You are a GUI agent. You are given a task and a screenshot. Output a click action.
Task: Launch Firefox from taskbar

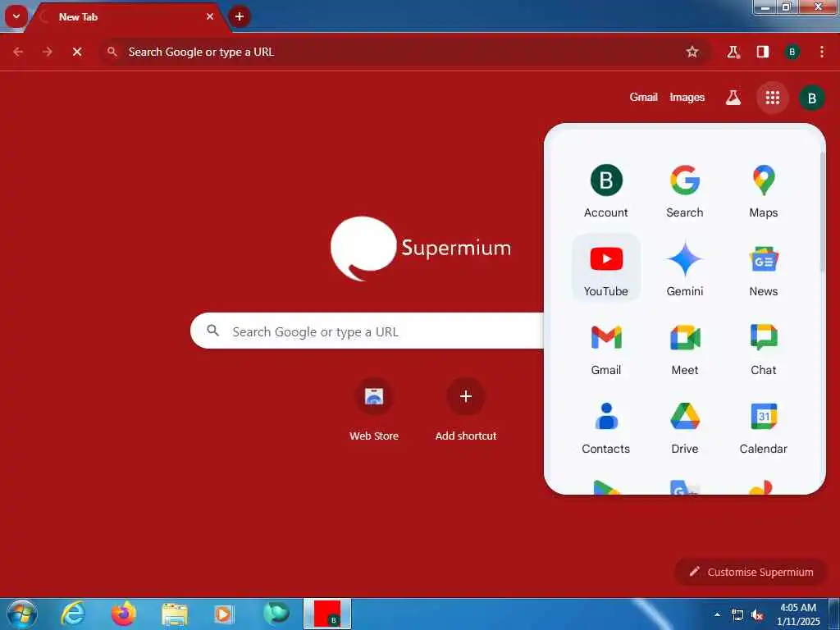click(x=123, y=614)
